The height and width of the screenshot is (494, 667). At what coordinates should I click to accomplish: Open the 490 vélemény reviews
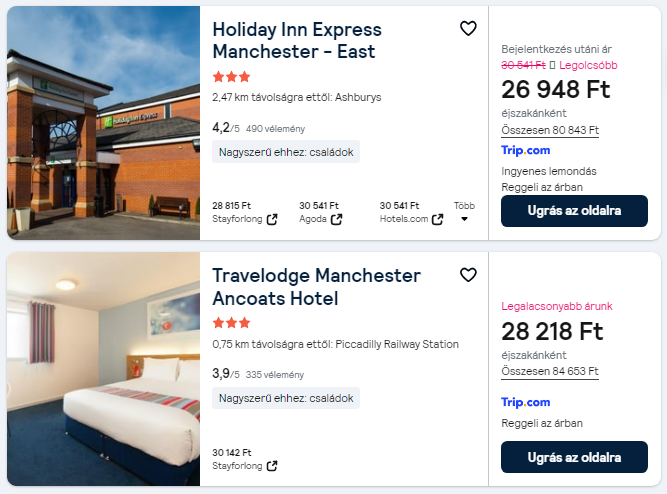pos(275,129)
